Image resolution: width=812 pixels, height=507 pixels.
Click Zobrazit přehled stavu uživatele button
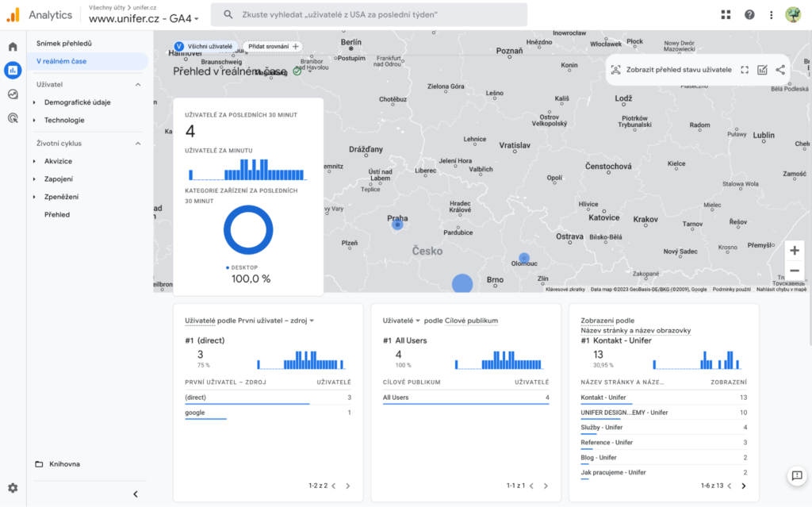(672, 70)
